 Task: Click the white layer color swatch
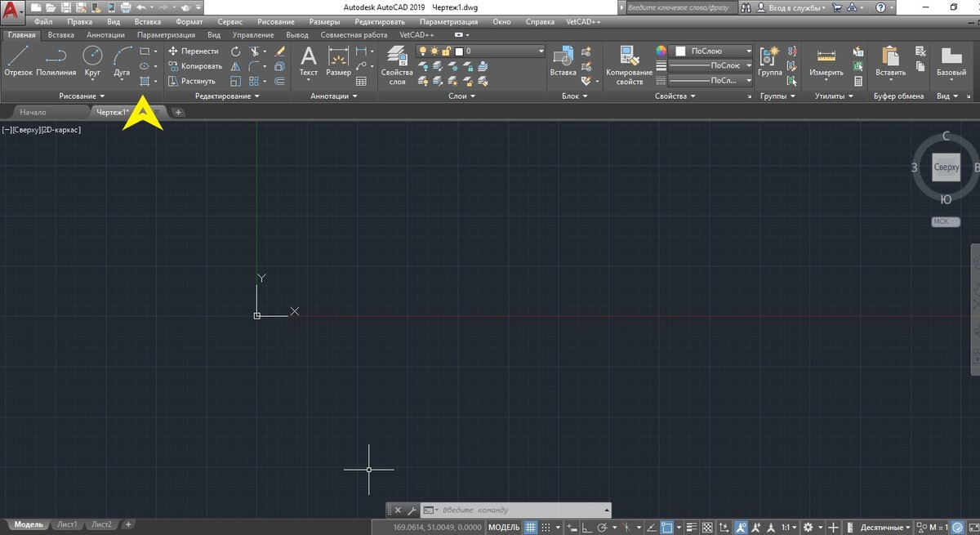(460, 51)
